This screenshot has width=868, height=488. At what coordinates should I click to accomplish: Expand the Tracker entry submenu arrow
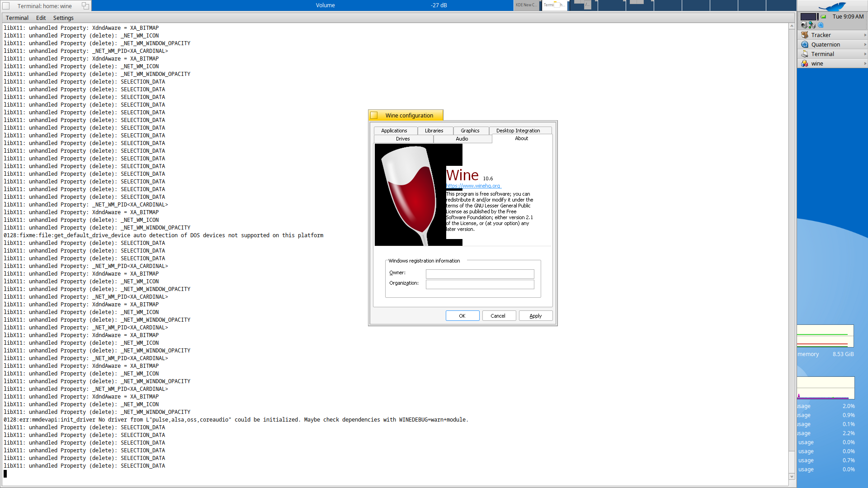(865, 35)
